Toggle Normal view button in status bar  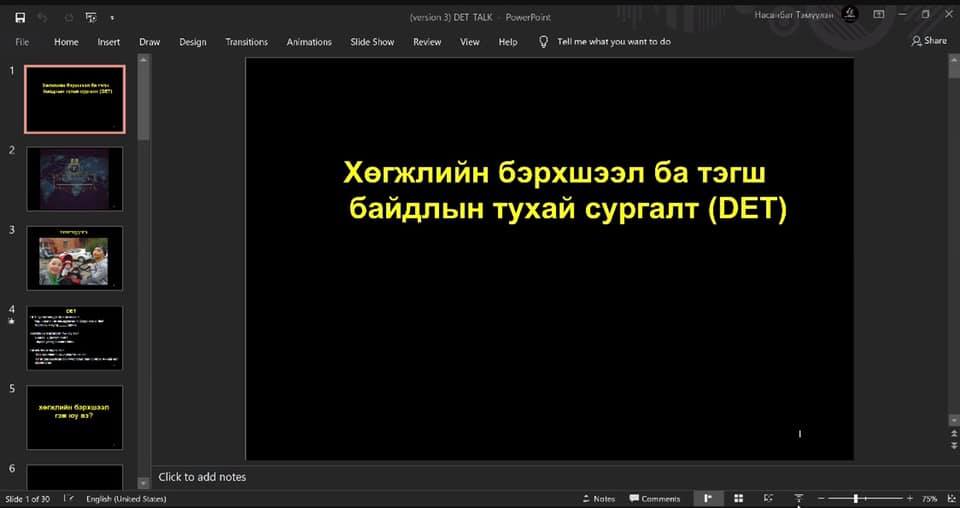pos(708,498)
